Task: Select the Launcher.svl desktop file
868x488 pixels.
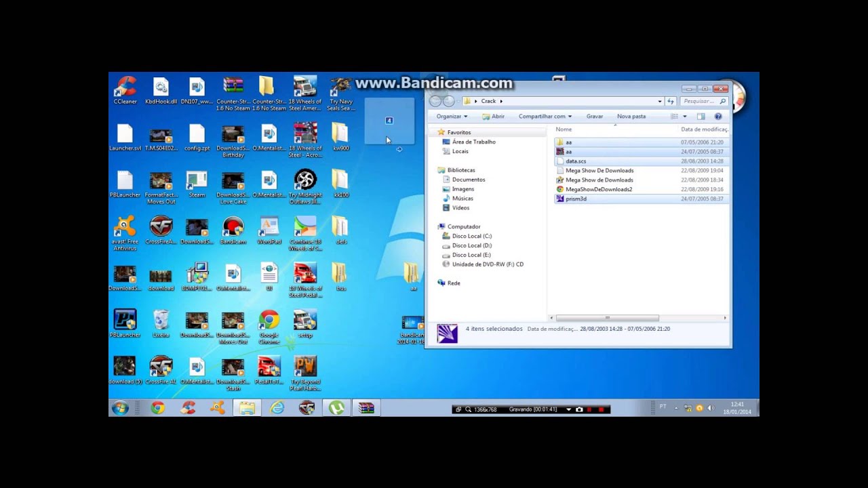Action: [x=125, y=138]
